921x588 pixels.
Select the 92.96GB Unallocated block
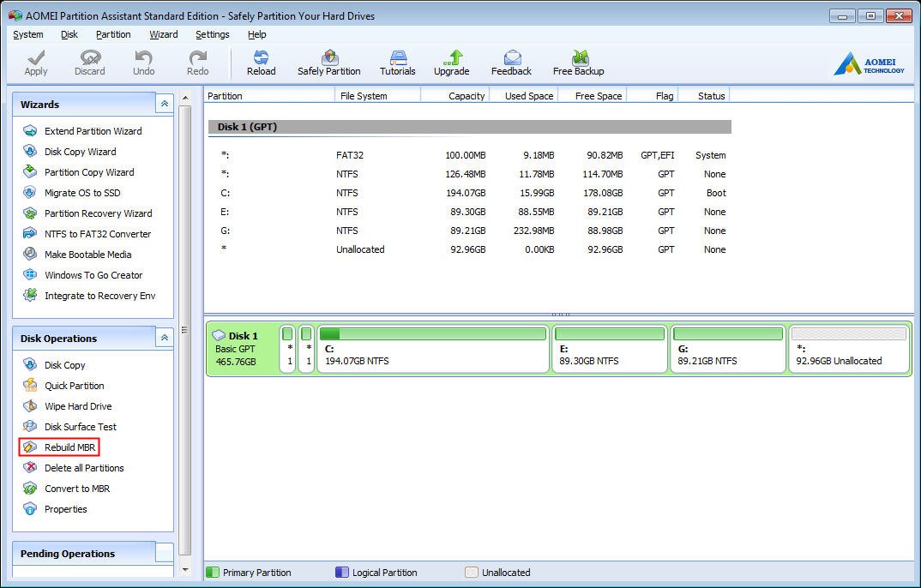click(849, 349)
